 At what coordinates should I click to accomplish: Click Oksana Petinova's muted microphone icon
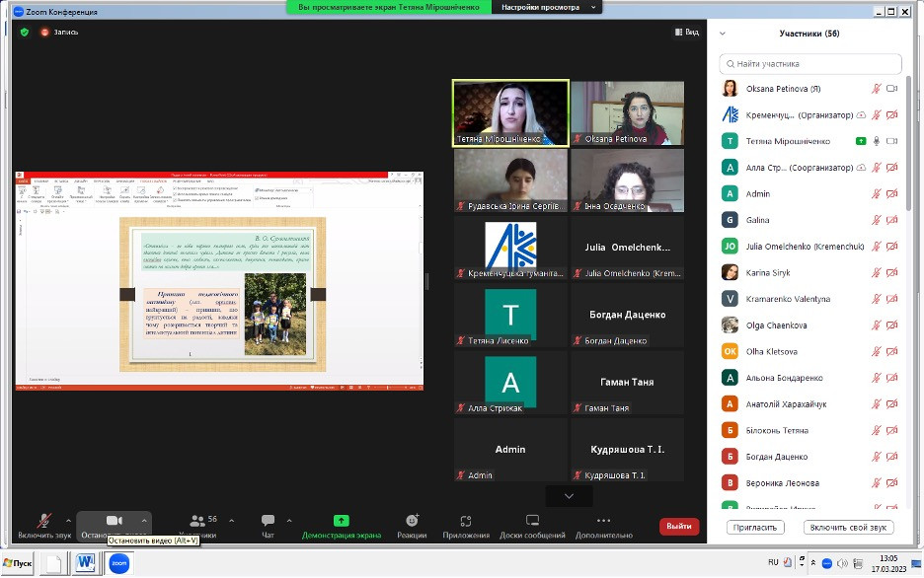[877, 89]
